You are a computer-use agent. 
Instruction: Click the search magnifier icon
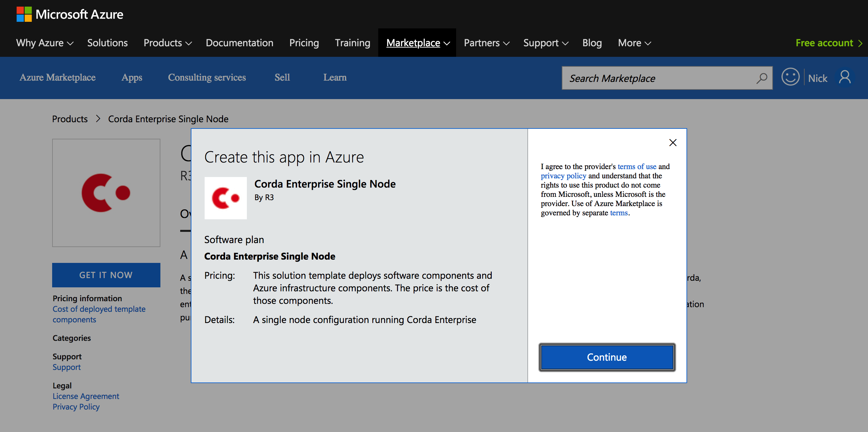tap(761, 78)
